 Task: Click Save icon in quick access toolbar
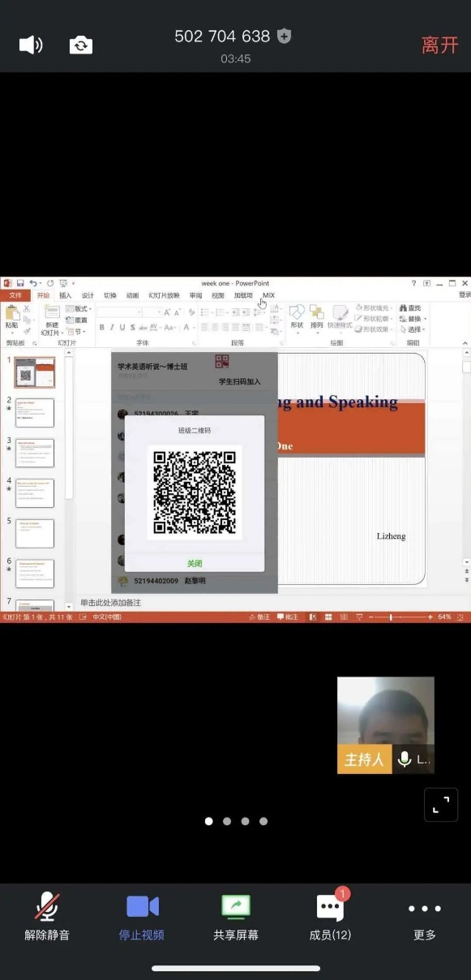[x=20, y=283]
